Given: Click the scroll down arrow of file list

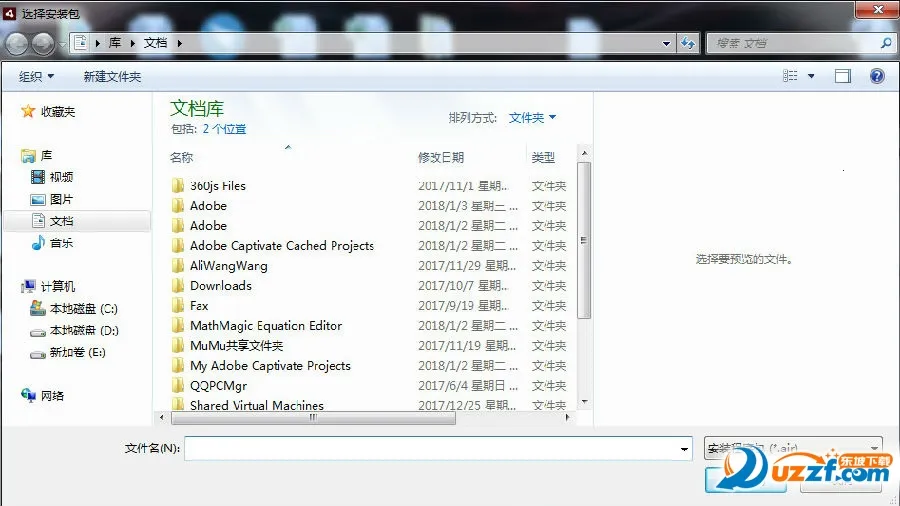Looking at the screenshot, I should click(584, 402).
